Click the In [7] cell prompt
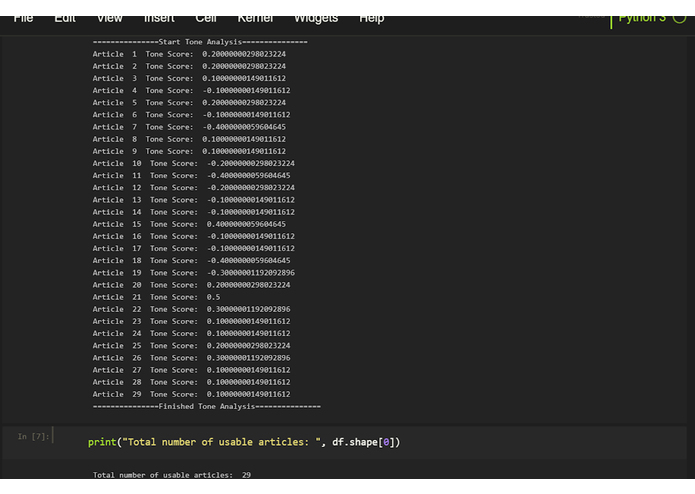 coord(33,437)
